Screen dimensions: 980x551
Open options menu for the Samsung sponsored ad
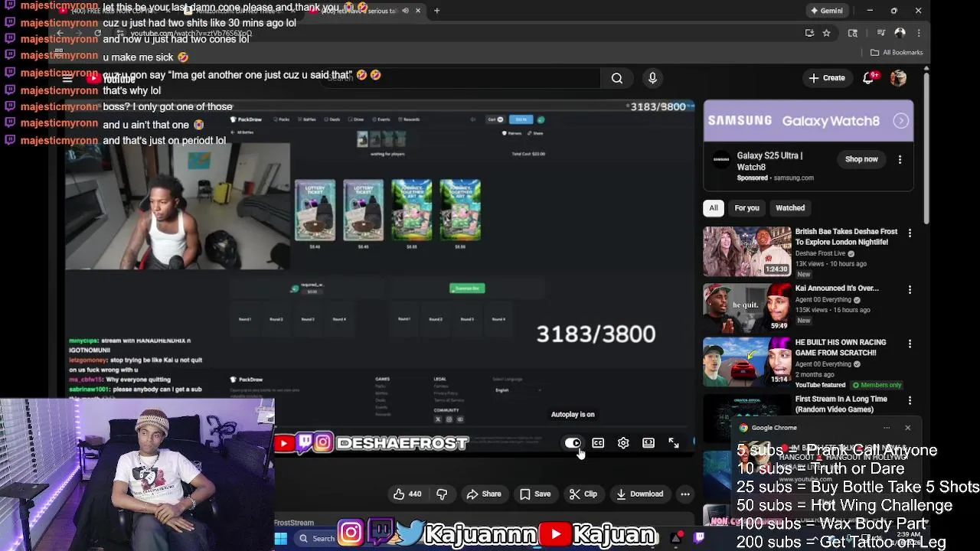(x=900, y=159)
